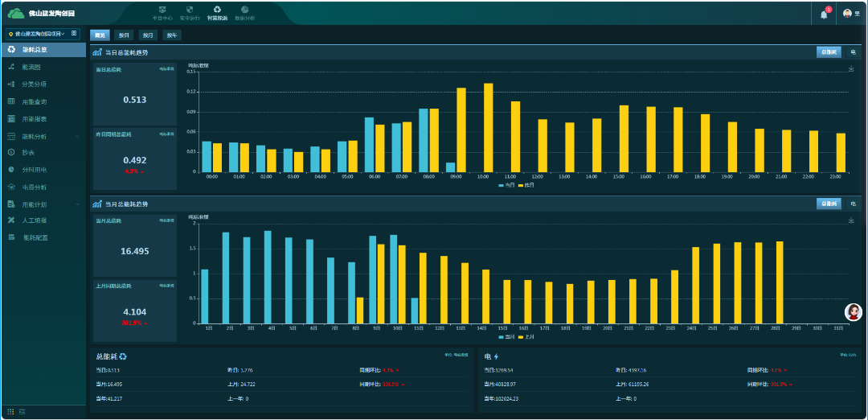
Task: Click 总能耗 button in monthly trend panel
Action: 829,204
